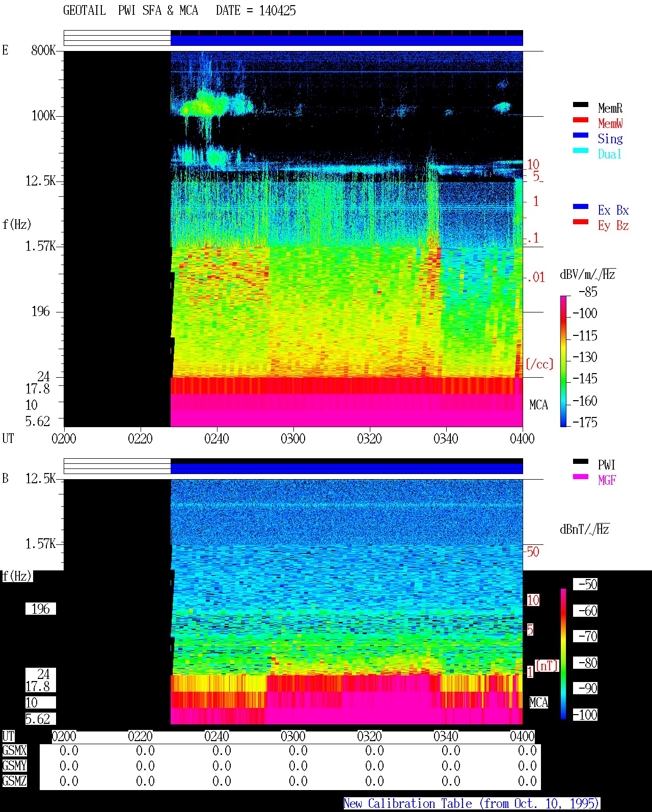652x812 pixels.
Task: Select the "DATE = 140425" text
Action: pyautogui.click(x=256, y=11)
